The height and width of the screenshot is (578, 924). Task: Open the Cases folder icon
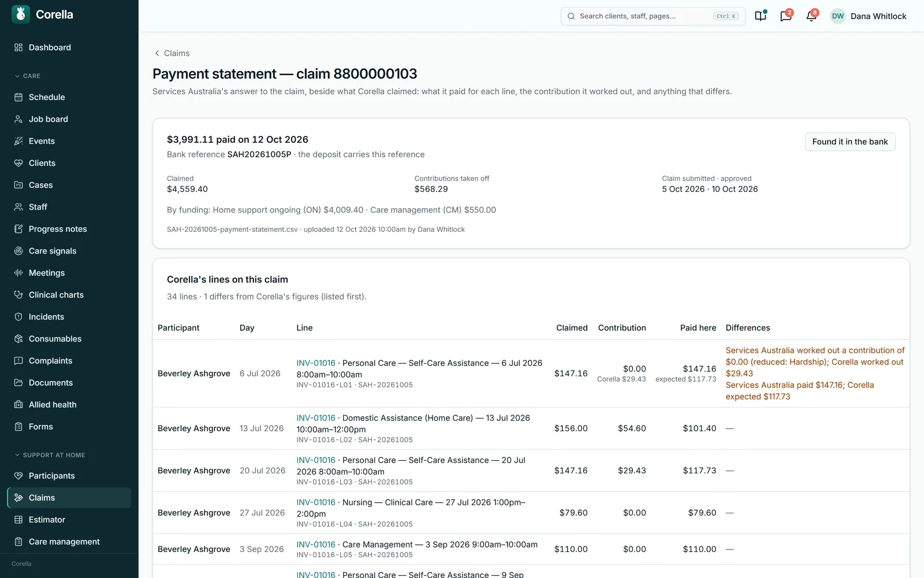tap(18, 185)
